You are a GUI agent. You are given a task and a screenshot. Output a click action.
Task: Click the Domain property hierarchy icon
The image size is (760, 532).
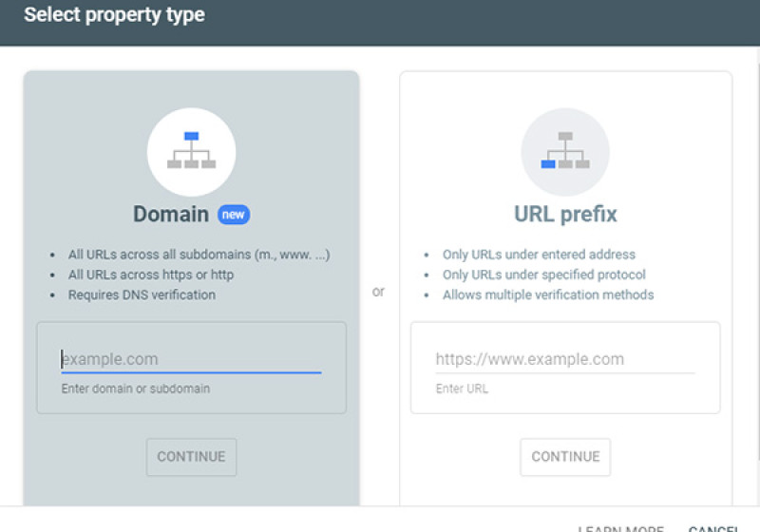pyautogui.click(x=192, y=151)
